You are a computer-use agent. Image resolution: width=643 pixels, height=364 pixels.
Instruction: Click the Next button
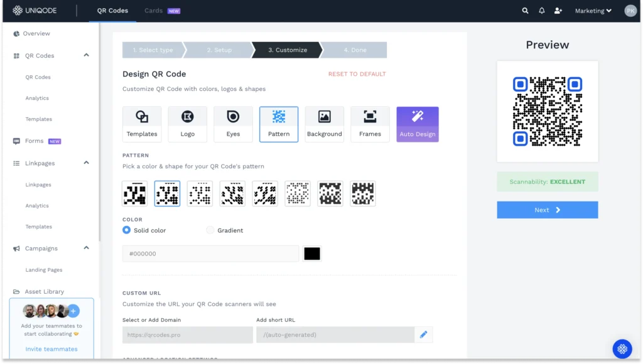point(548,210)
